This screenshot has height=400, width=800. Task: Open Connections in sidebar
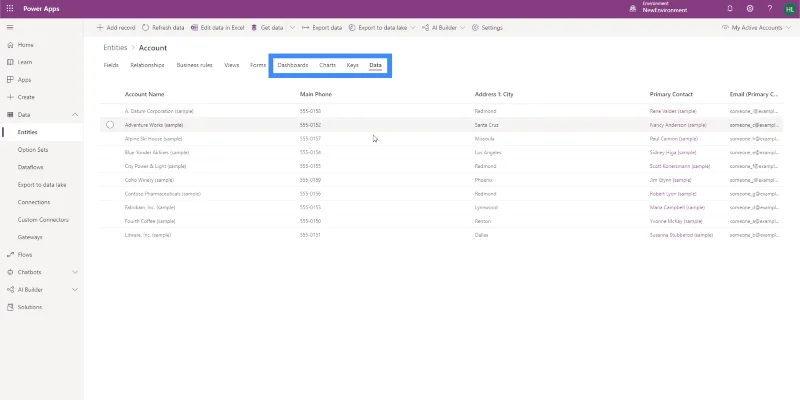(34, 202)
